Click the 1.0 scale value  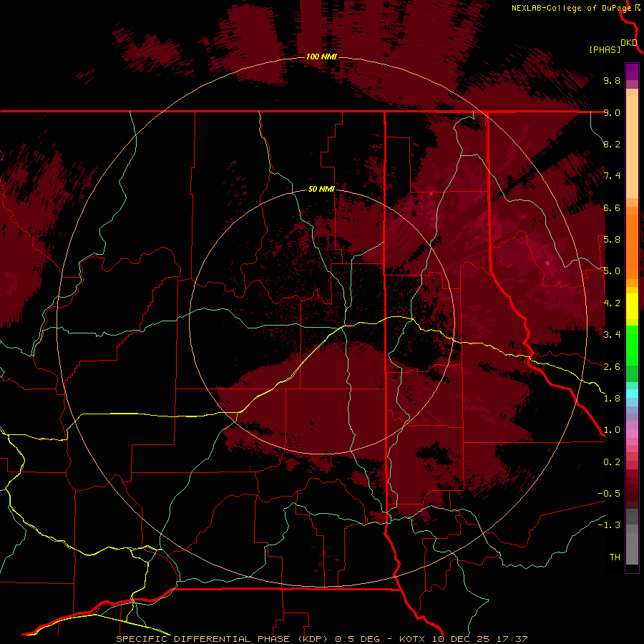pos(612,430)
